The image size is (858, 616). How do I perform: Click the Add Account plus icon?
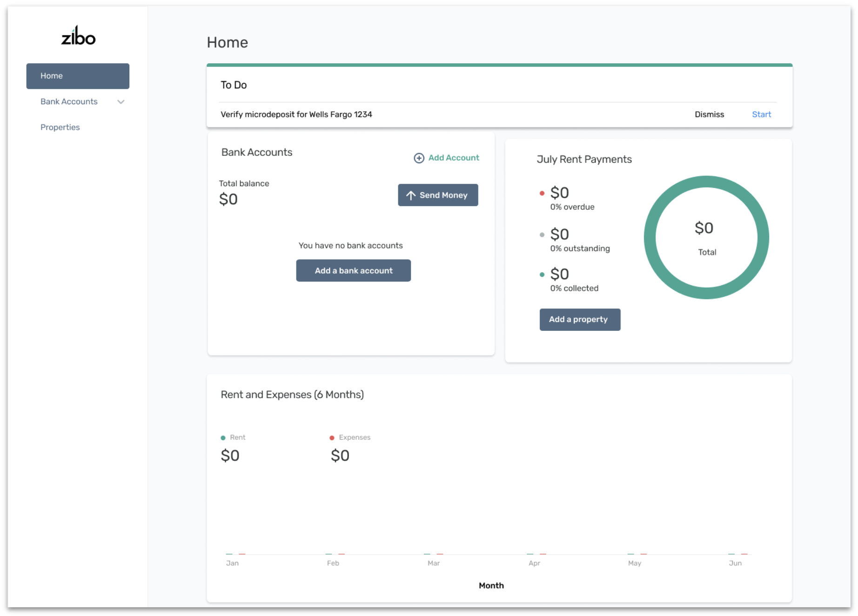[418, 158]
